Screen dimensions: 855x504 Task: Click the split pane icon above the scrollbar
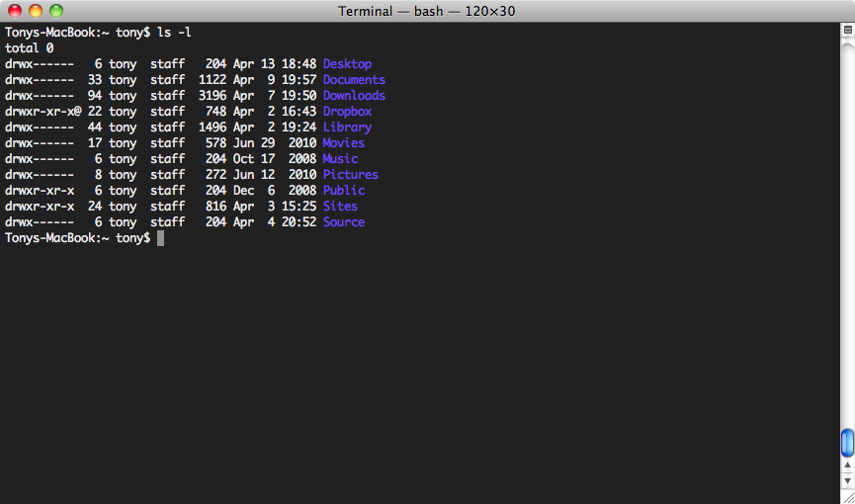pos(847,31)
